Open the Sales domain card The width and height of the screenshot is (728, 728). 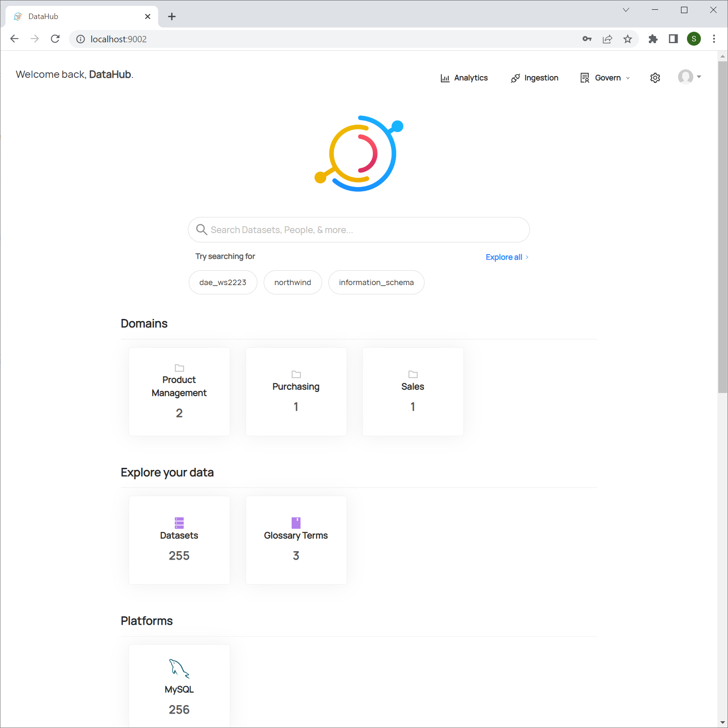413,392
